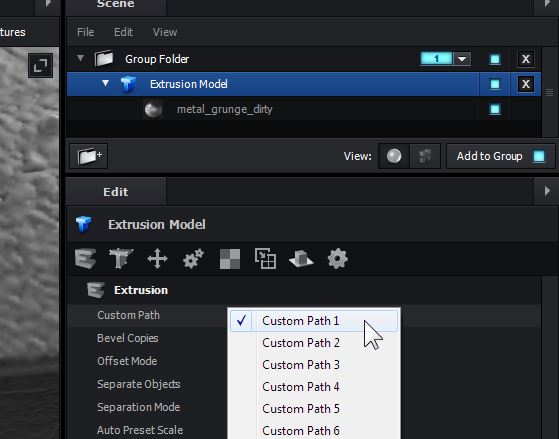Remove Extrusion Model with X button

tap(526, 84)
